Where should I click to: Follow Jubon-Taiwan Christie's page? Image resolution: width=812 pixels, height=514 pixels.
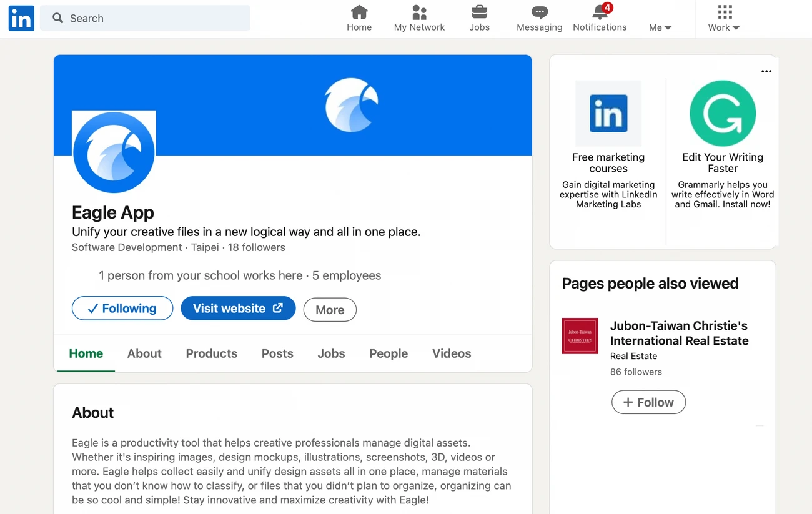648,402
